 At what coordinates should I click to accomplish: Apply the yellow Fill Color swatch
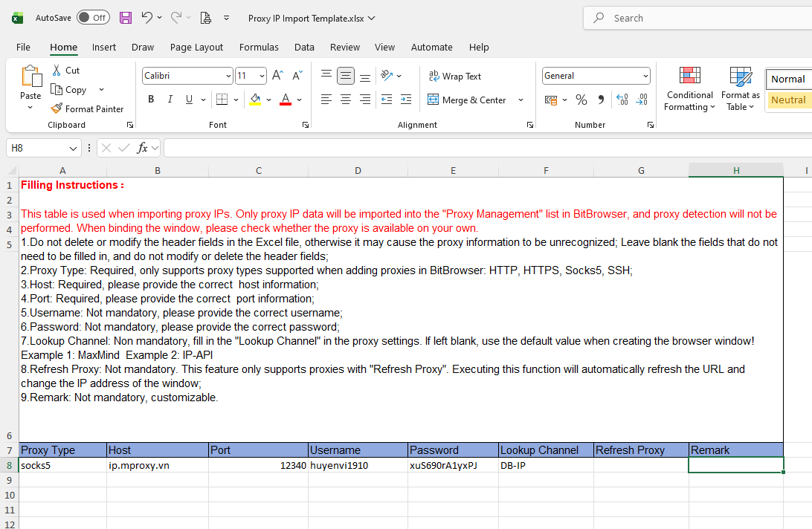(256, 100)
